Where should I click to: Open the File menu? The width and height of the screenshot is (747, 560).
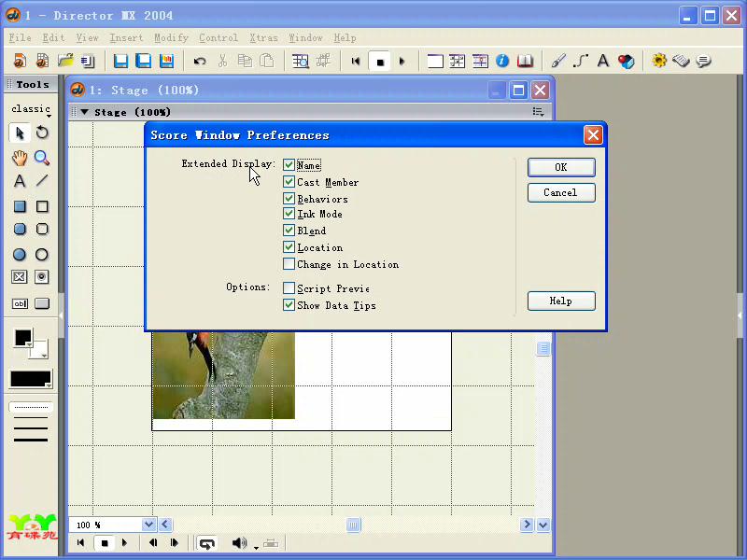click(20, 37)
